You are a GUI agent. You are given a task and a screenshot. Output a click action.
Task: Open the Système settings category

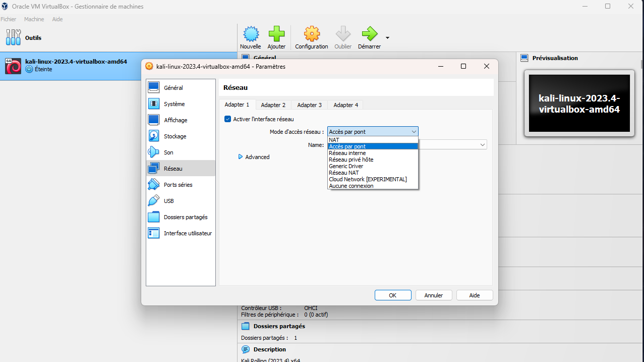click(x=174, y=104)
